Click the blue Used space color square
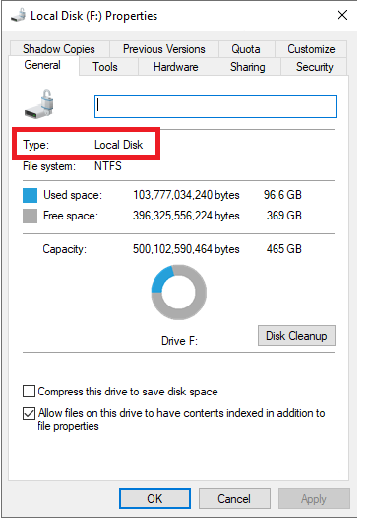 [30, 195]
